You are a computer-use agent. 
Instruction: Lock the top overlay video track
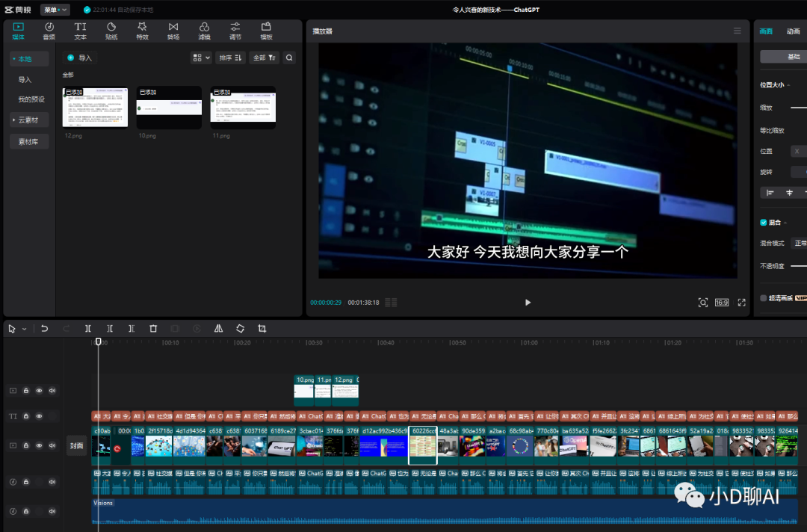point(26,391)
